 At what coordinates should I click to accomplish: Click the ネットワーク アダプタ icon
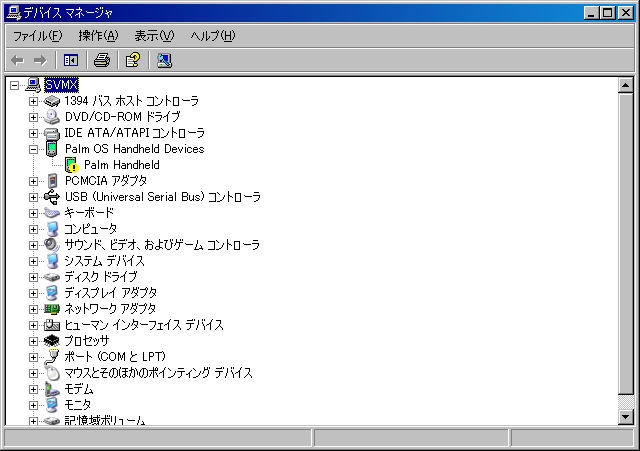pyautogui.click(x=52, y=309)
